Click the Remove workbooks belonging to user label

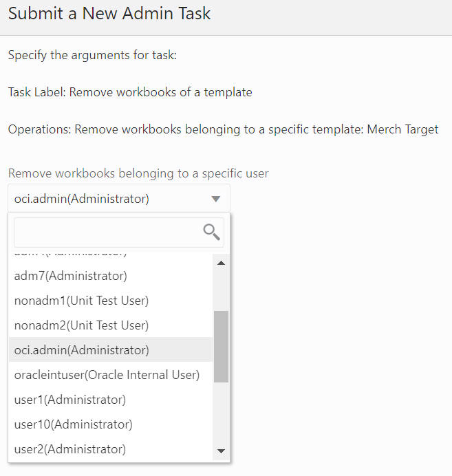138,173
